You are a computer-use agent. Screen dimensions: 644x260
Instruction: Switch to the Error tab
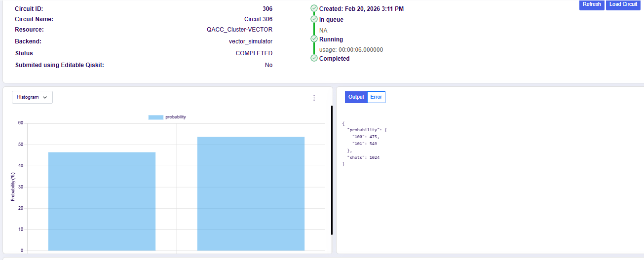[376, 97]
